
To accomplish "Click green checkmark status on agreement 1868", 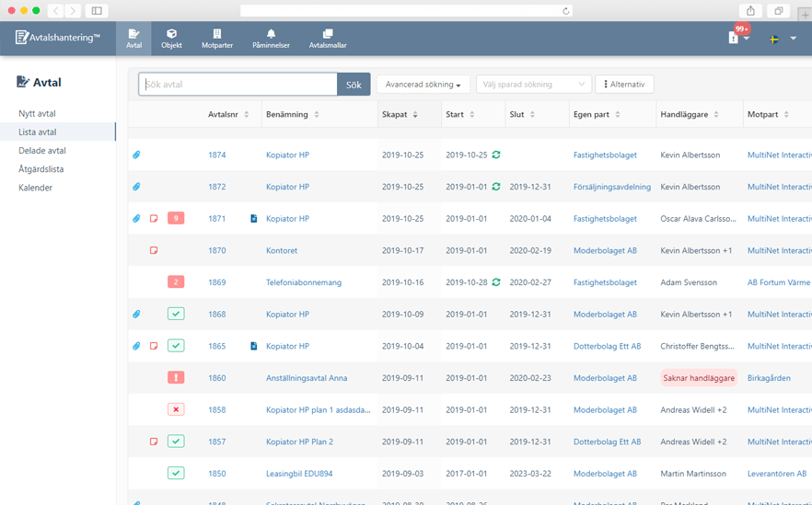I will pos(176,315).
